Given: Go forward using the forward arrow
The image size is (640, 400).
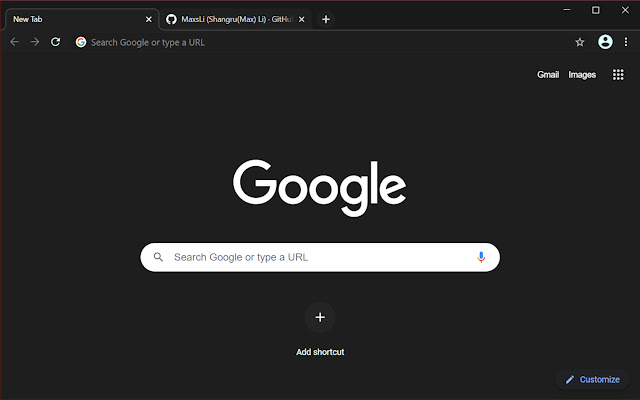Looking at the screenshot, I should [x=35, y=42].
